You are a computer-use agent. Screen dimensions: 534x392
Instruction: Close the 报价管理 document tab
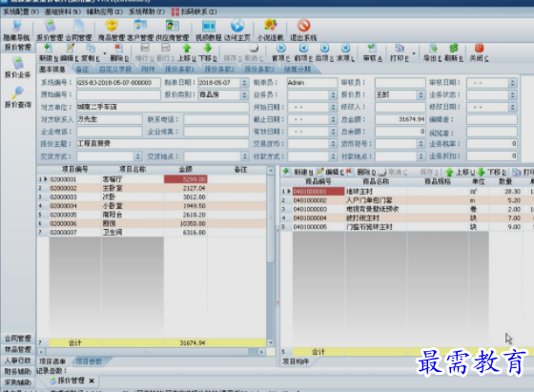(x=92, y=381)
